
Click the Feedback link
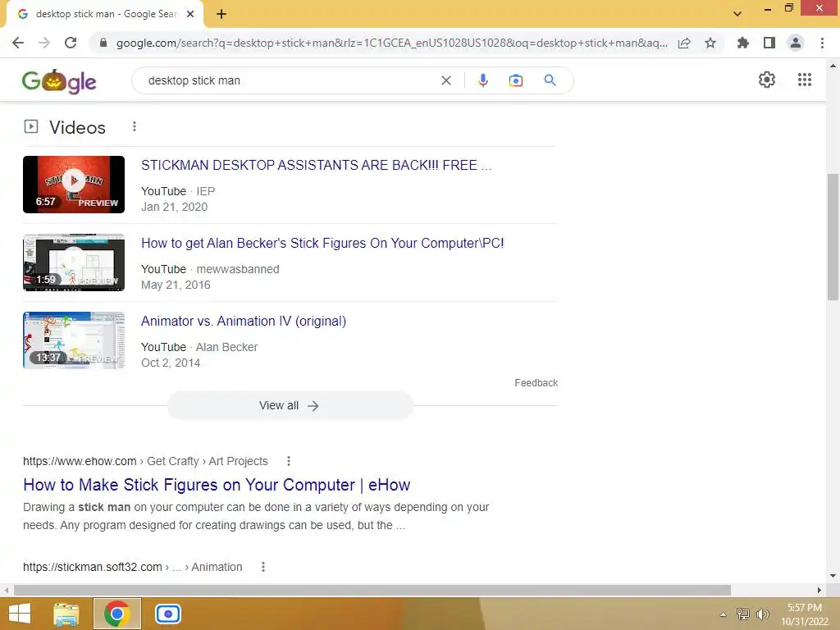coord(536,383)
